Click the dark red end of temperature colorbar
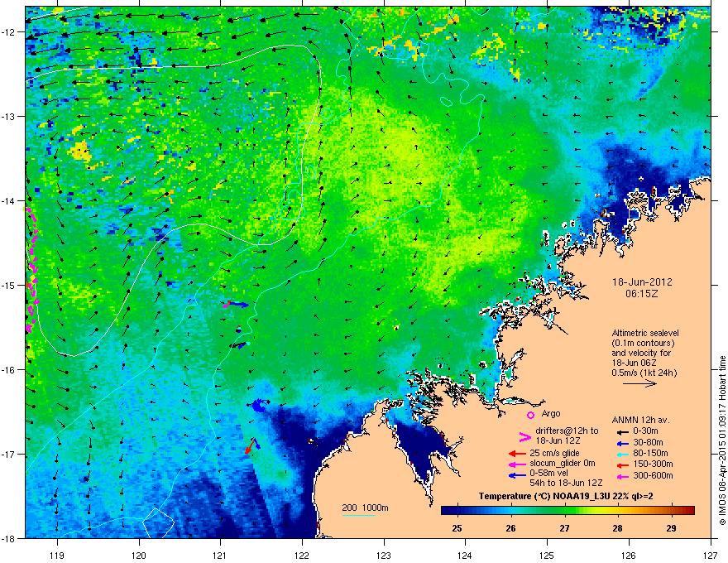The width and height of the screenshot is (728, 563). 688,511
